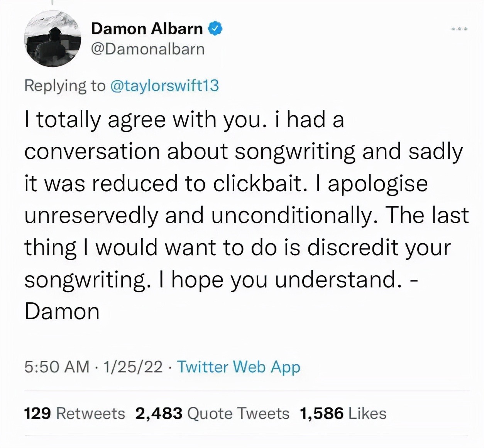Image resolution: width=484 pixels, height=448 pixels.
Task: Click the "Damon" signature ending the tweet
Action: pyautogui.click(x=62, y=311)
